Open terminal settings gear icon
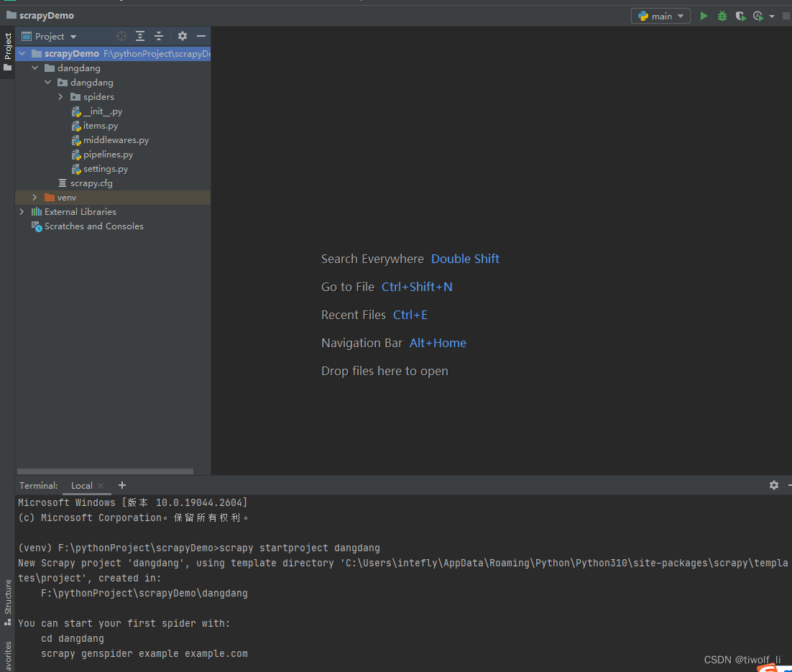792x672 pixels. click(x=774, y=485)
